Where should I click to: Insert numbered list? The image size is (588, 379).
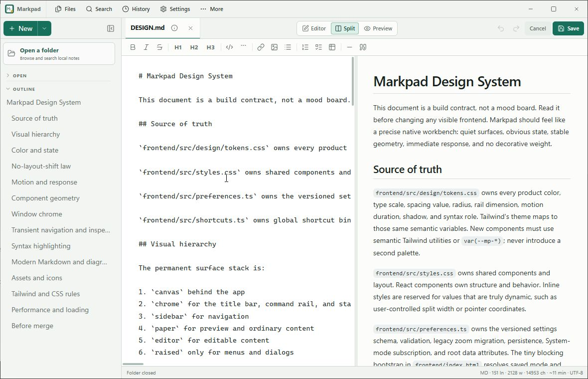(305, 47)
